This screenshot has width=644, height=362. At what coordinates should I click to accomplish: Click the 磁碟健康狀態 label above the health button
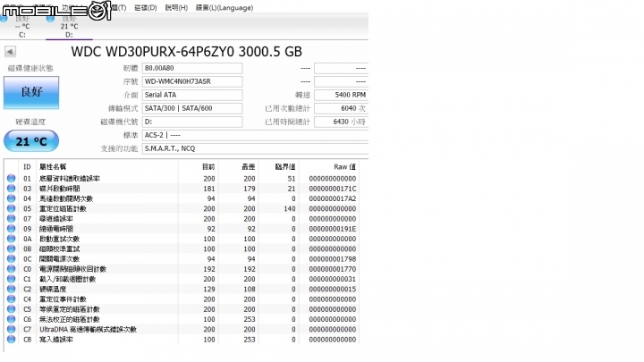tap(30, 68)
